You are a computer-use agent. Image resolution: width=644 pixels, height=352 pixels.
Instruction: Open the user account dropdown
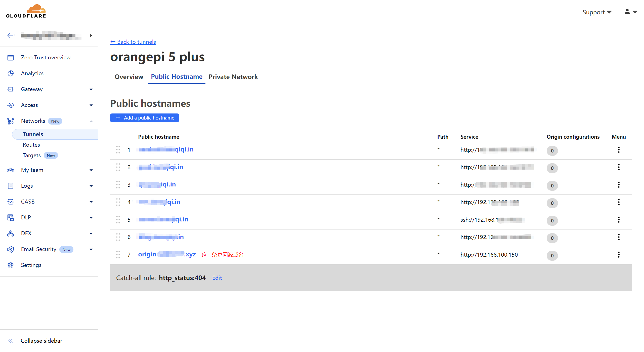[631, 12]
